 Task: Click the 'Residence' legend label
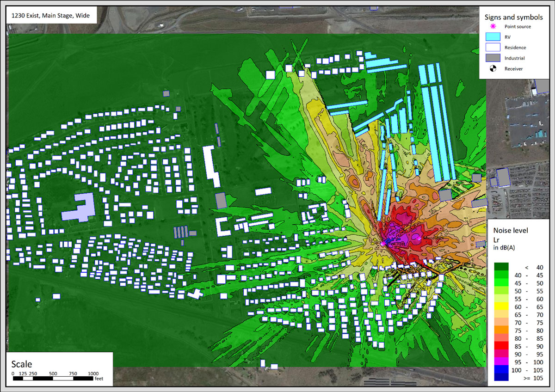pyautogui.click(x=515, y=48)
